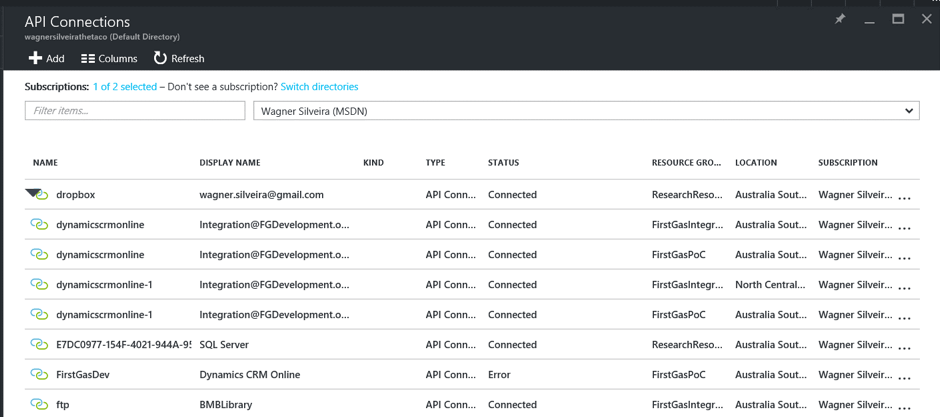Sort by the LOCATION column header
This screenshot has width=940, height=417.
pyautogui.click(x=756, y=162)
